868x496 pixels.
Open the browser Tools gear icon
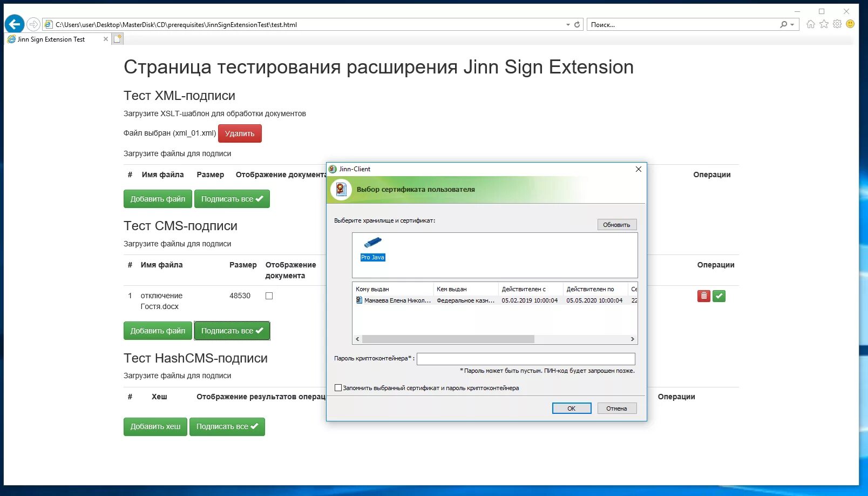[837, 24]
